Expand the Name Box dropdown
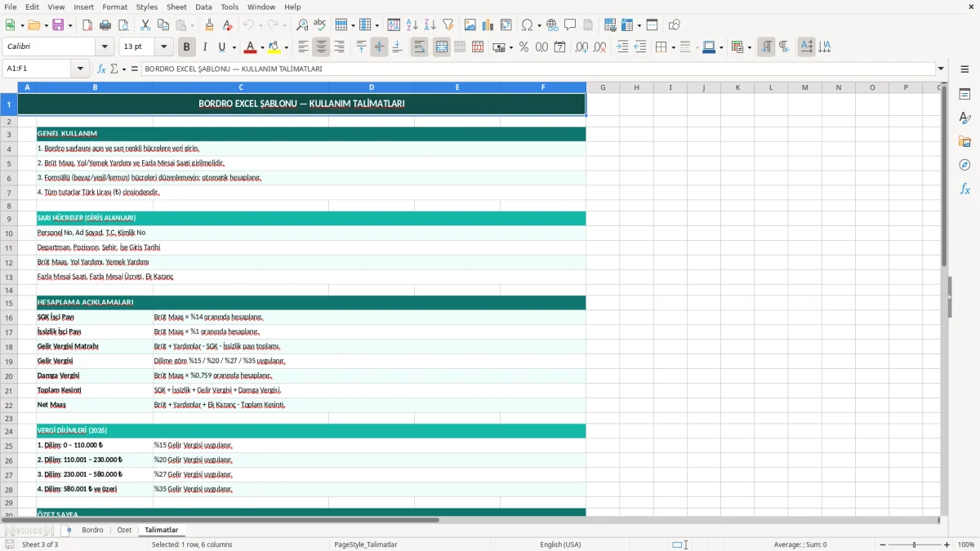The width and height of the screenshot is (980, 551). (81, 69)
